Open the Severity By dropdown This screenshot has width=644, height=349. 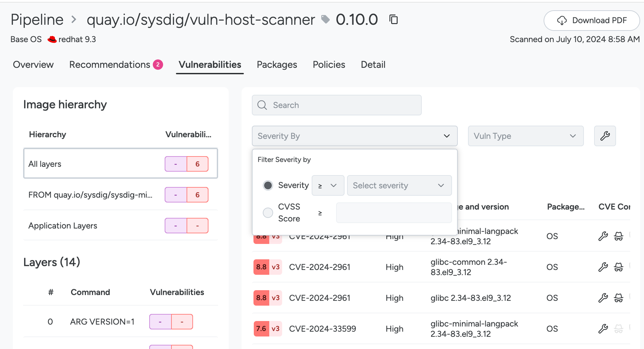(x=354, y=136)
